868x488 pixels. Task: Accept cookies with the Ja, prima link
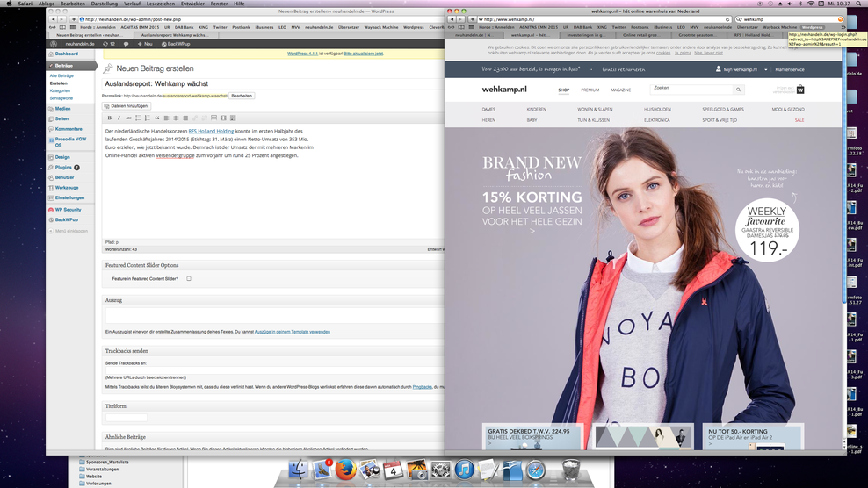[683, 54]
